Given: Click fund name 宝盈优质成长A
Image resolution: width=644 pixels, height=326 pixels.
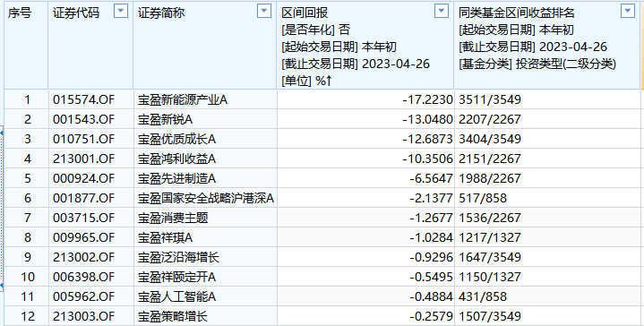Looking at the screenshot, I should (x=177, y=139).
